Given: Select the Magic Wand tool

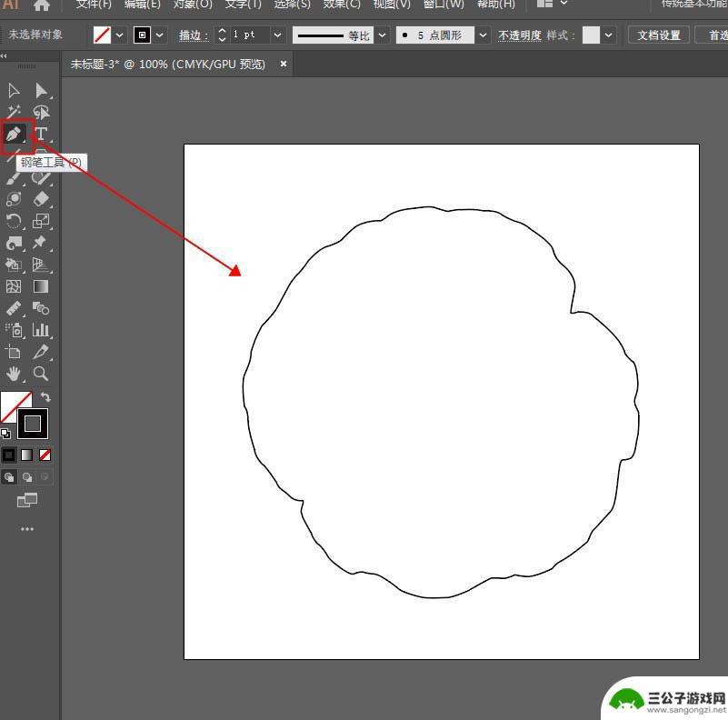Looking at the screenshot, I should [x=14, y=112].
